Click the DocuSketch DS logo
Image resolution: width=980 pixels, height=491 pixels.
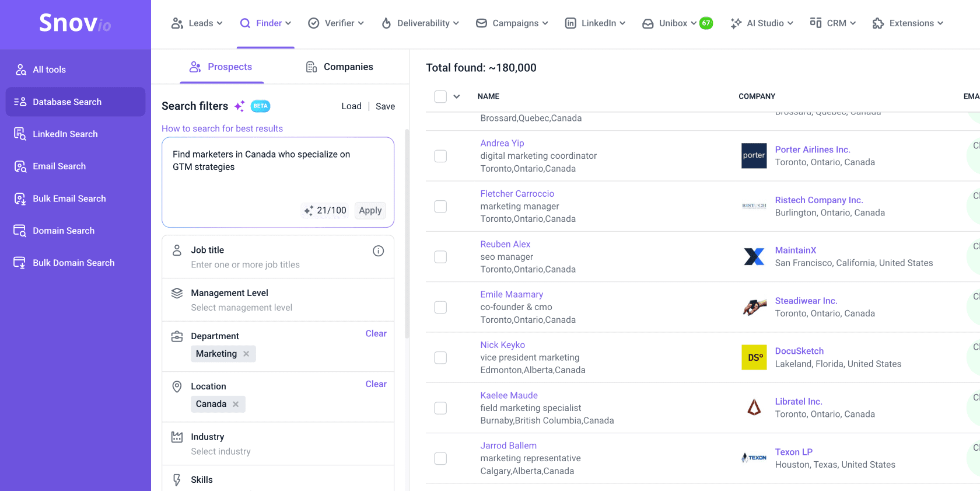754,357
